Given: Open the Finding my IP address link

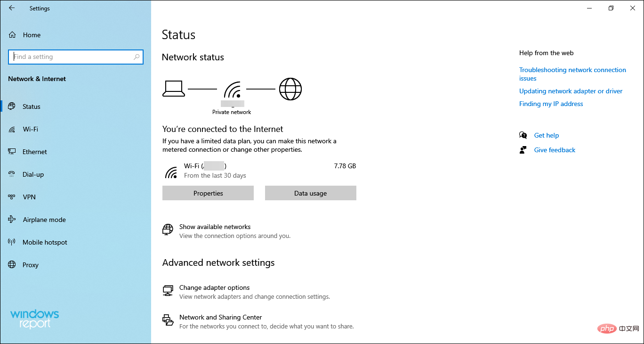Looking at the screenshot, I should pyautogui.click(x=551, y=104).
